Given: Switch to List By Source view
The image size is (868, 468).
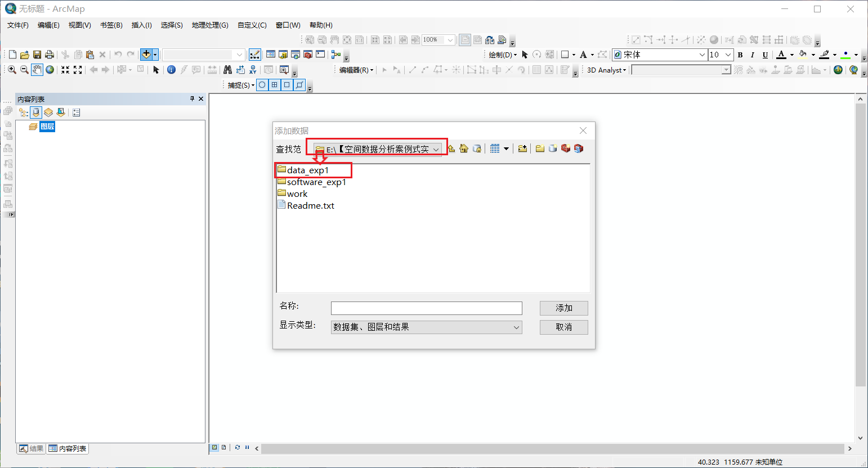Looking at the screenshot, I should (x=36, y=112).
